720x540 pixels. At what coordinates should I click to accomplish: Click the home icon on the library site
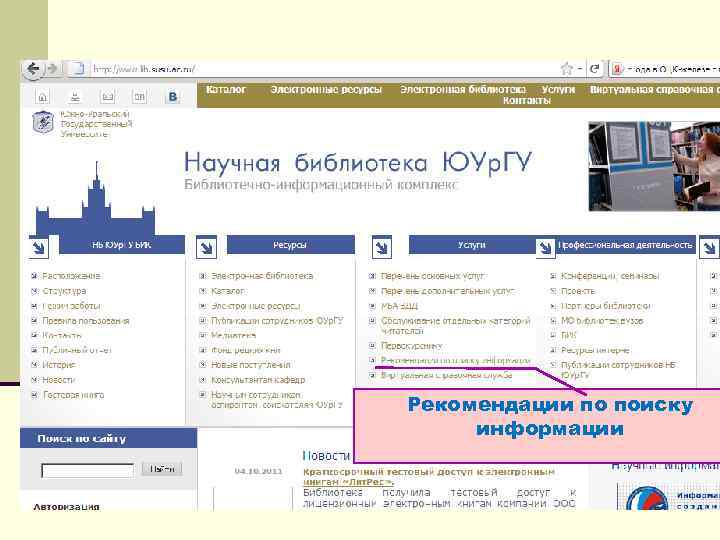click(42, 96)
